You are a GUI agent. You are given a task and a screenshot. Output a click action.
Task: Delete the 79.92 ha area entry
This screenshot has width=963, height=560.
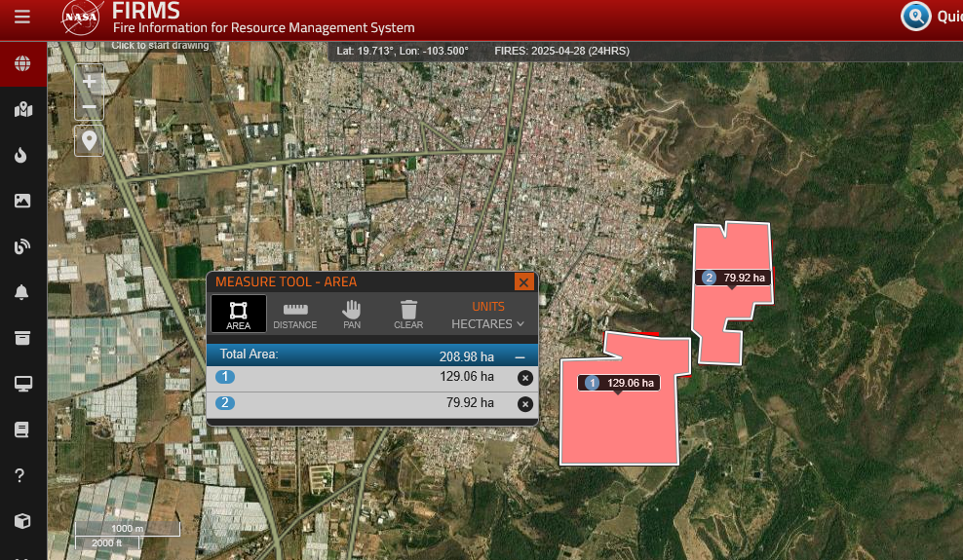(x=525, y=404)
